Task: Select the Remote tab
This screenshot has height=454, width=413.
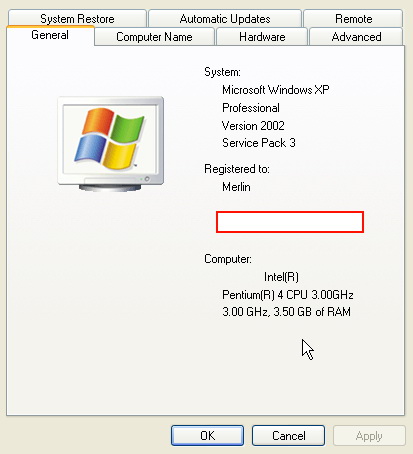Action: pyautogui.click(x=353, y=19)
